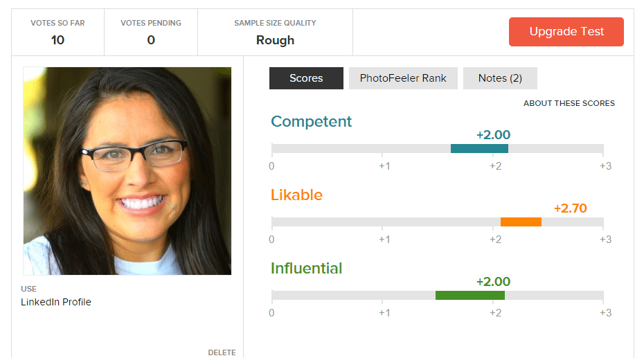Viewport: 644px width, 358px height.
Task: Click the +2.70 Likable score value
Action: click(571, 208)
